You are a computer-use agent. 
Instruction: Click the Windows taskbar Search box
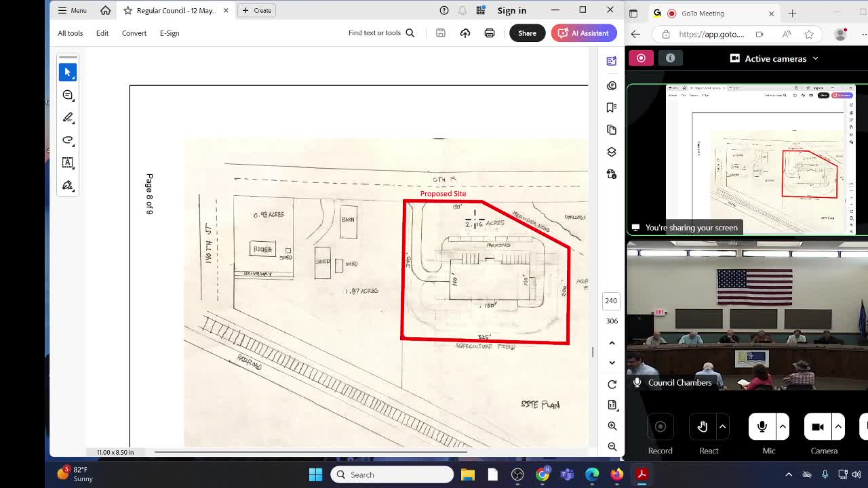click(392, 474)
